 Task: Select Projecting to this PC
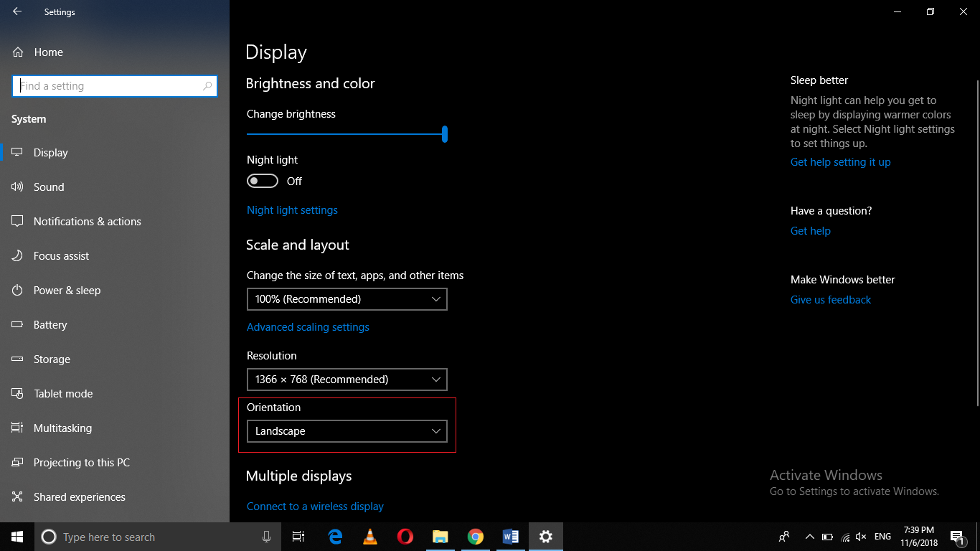click(x=81, y=462)
